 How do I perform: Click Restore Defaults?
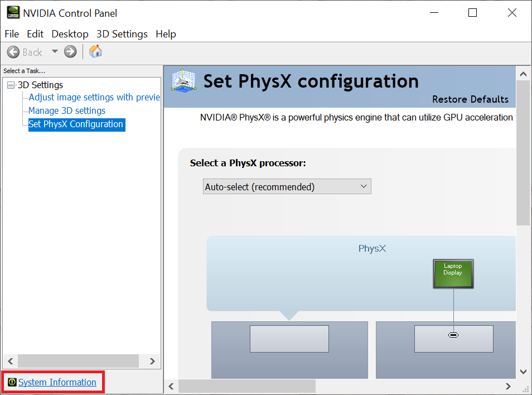coord(470,99)
